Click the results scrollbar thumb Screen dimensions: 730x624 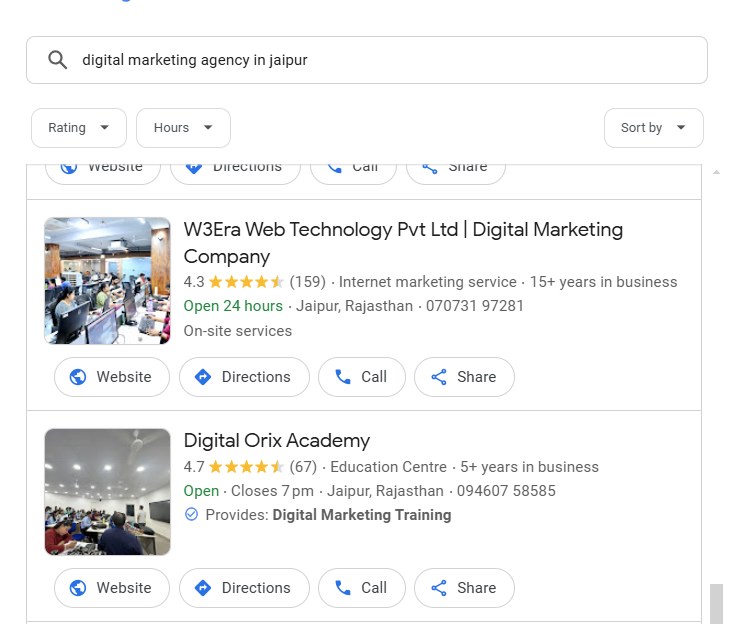pos(716,604)
